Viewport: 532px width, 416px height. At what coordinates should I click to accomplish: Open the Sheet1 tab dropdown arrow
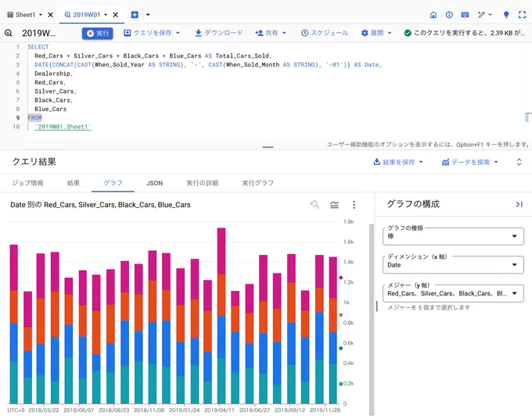pyautogui.click(x=41, y=15)
